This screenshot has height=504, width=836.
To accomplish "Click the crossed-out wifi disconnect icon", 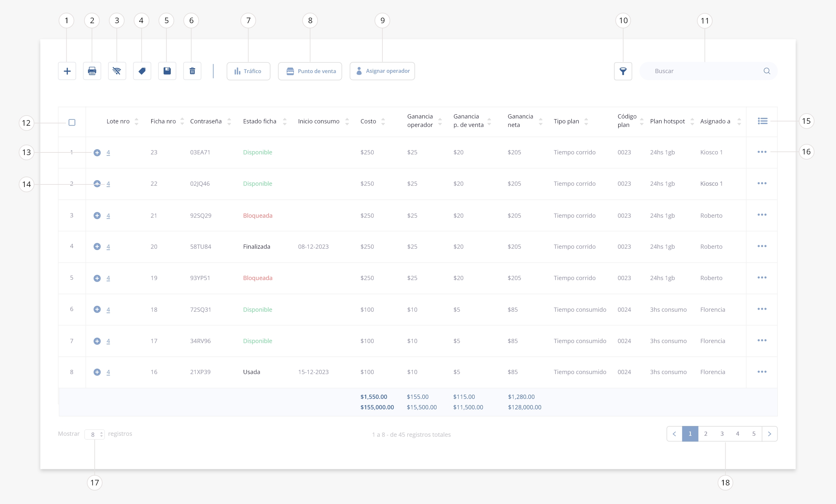I will [117, 71].
